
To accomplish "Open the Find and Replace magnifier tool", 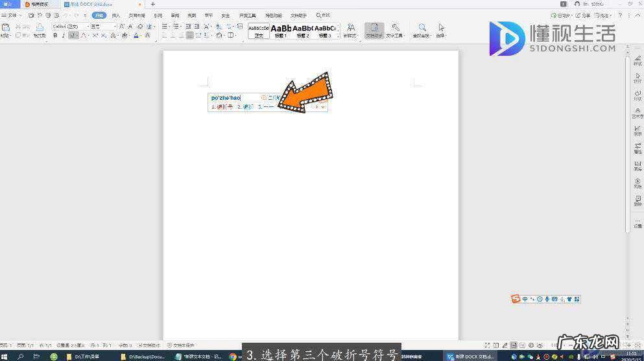I will point(422,28).
